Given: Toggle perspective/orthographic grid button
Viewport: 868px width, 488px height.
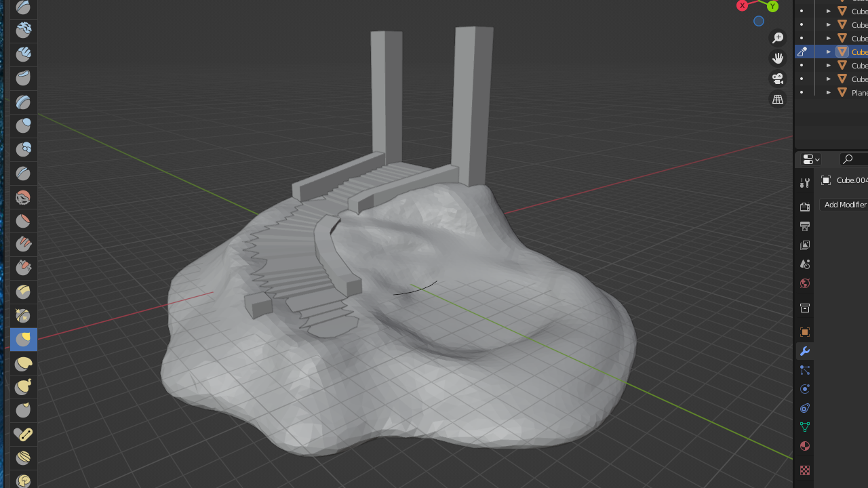Looking at the screenshot, I should pyautogui.click(x=778, y=99).
